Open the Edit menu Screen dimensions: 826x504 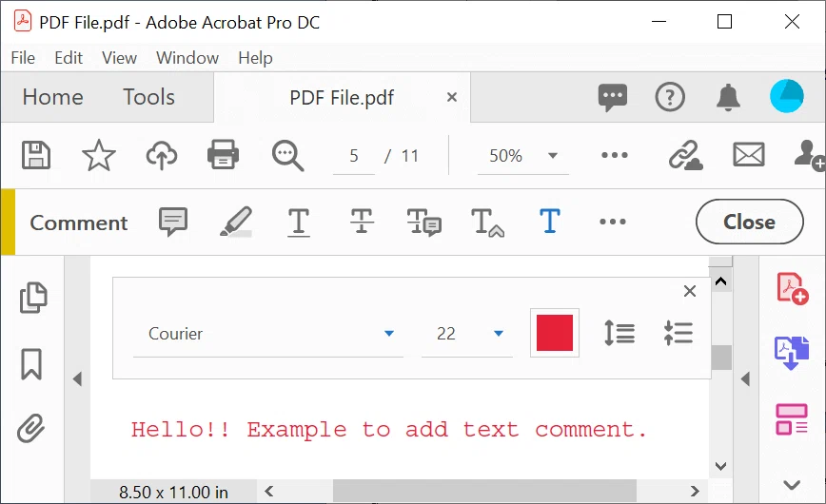click(x=69, y=57)
